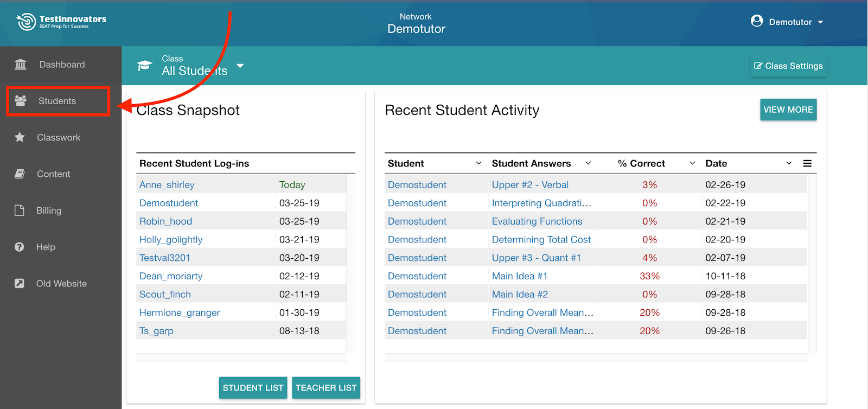Click the Billing document icon
The width and height of the screenshot is (868, 409).
coord(20,210)
